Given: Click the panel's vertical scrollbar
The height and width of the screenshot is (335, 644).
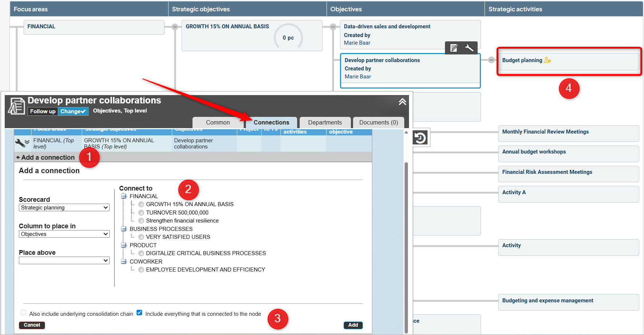Looking at the screenshot, I should [406, 247].
